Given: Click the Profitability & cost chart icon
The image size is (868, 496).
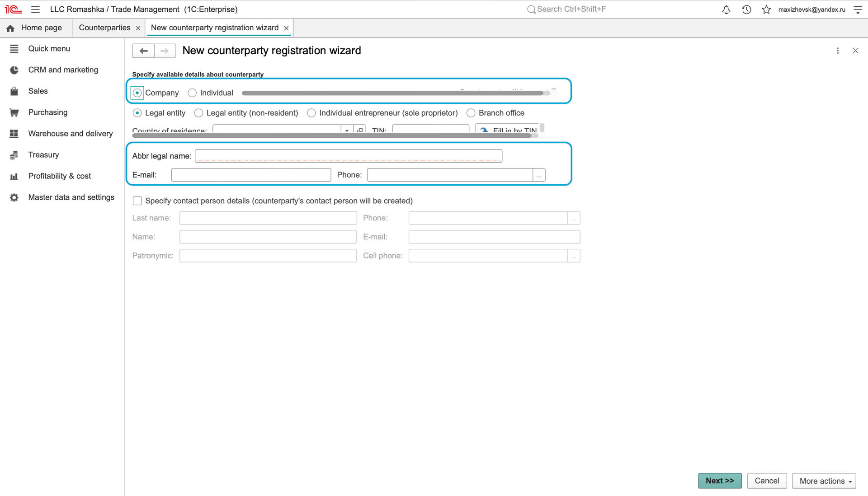Looking at the screenshot, I should pyautogui.click(x=14, y=176).
